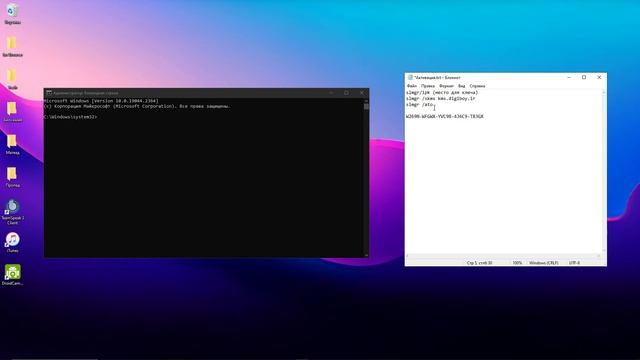Open the Recycle Bin desktop icon
This screenshot has height=360, width=640.
(x=12, y=13)
